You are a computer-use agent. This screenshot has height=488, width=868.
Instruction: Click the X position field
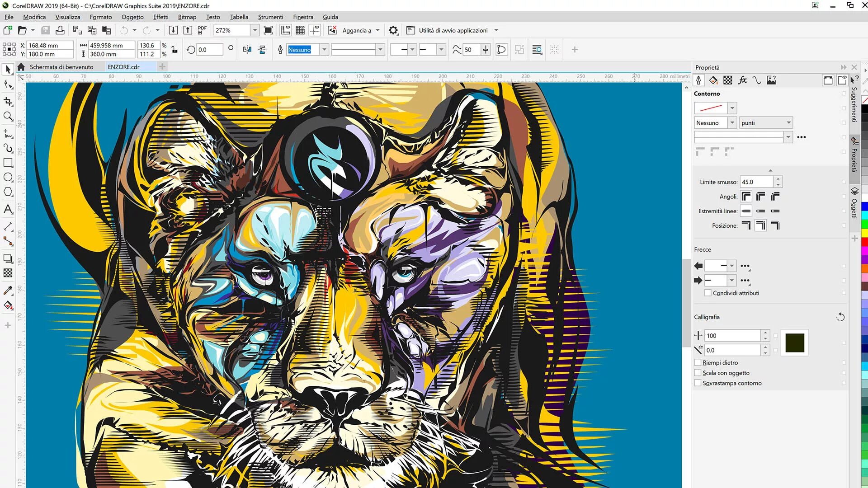coord(50,45)
